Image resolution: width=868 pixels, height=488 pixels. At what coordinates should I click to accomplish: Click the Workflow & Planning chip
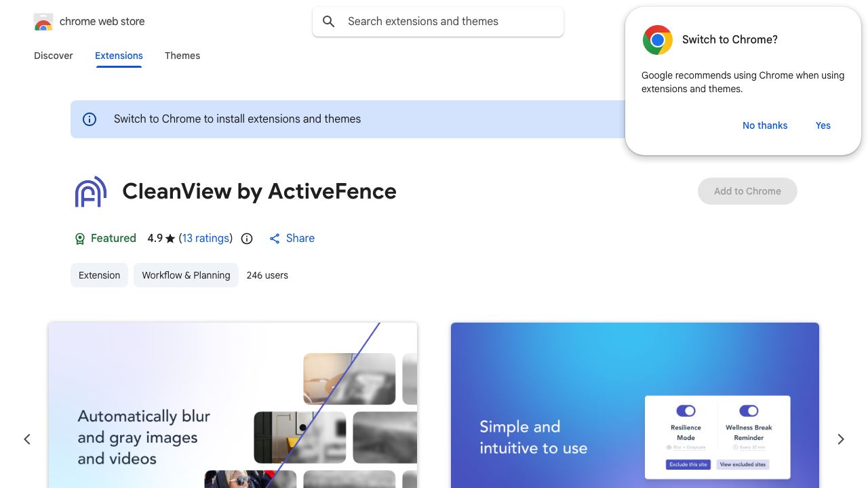click(186, 275)
